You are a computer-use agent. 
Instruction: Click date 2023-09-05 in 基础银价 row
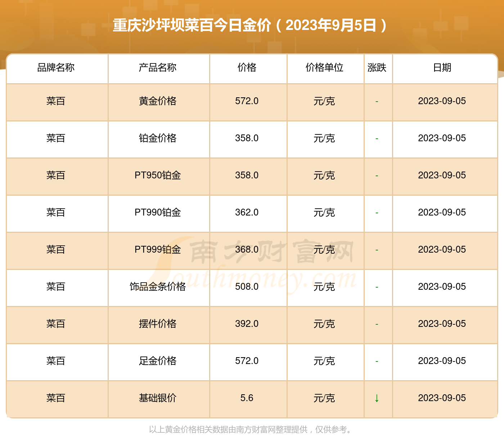point(442,398)
